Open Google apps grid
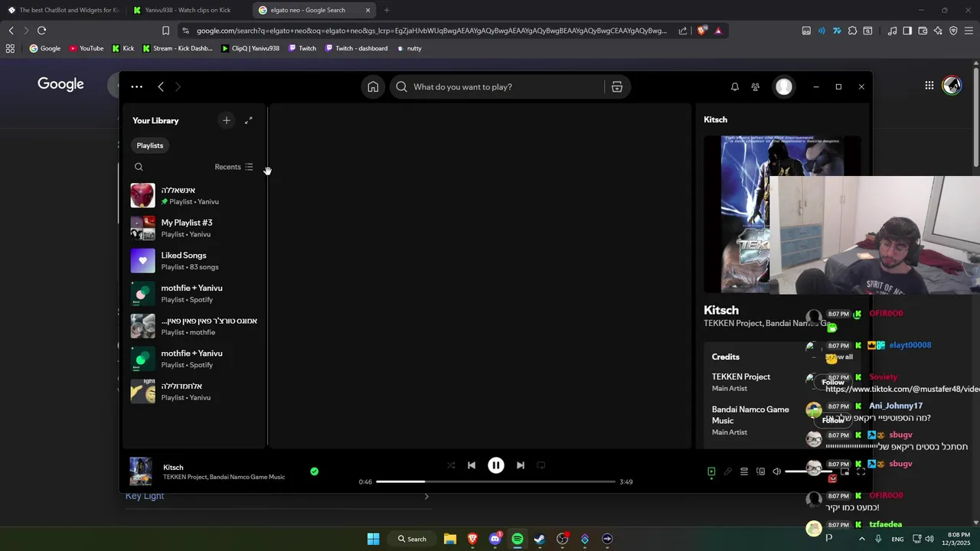 pyautogui.click(x=929, y=86)
